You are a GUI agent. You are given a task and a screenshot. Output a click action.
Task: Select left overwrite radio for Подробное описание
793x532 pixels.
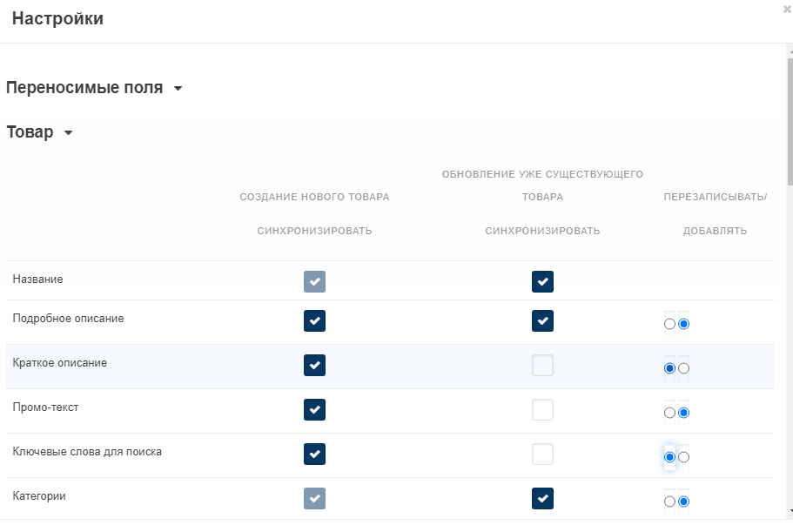click(x=669, y=324)
